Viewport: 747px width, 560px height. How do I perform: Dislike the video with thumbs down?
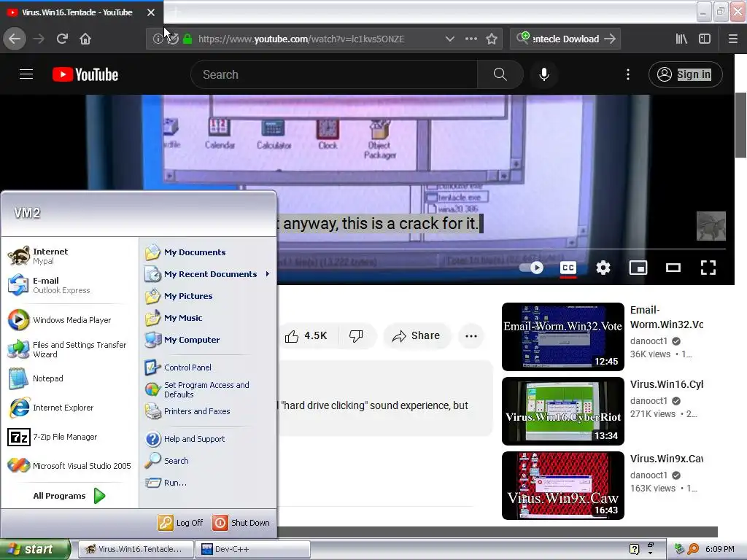356,335
